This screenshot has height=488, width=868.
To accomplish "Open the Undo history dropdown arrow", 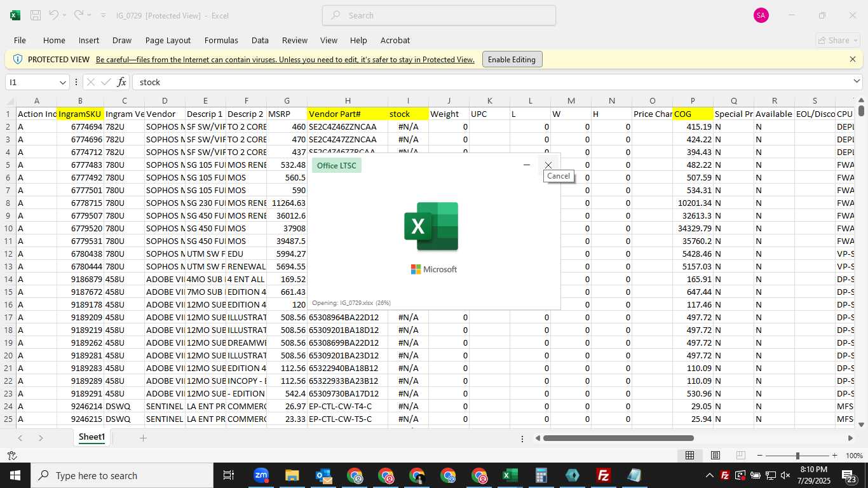I will 64,15.
